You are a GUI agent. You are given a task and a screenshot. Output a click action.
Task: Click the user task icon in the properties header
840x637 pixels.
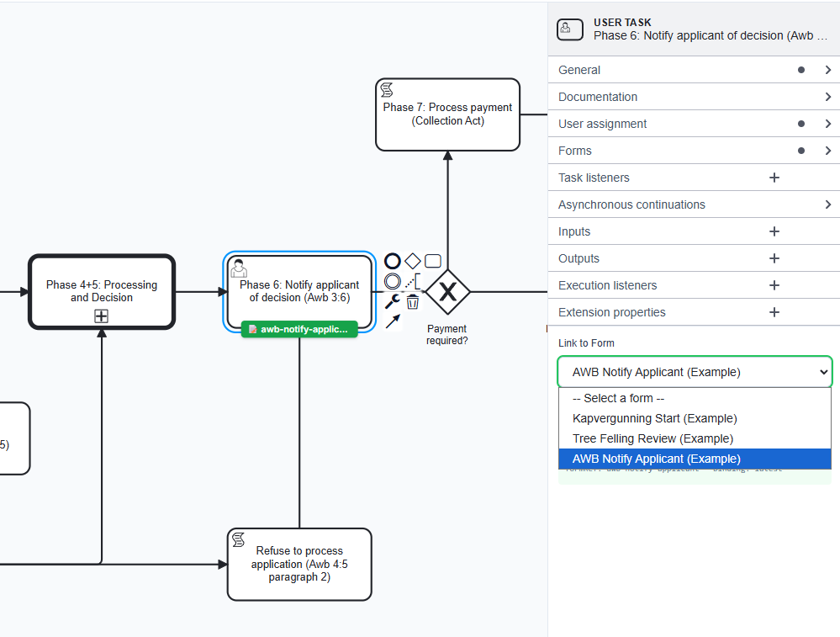pyautogui.click(x=569, y=29)
